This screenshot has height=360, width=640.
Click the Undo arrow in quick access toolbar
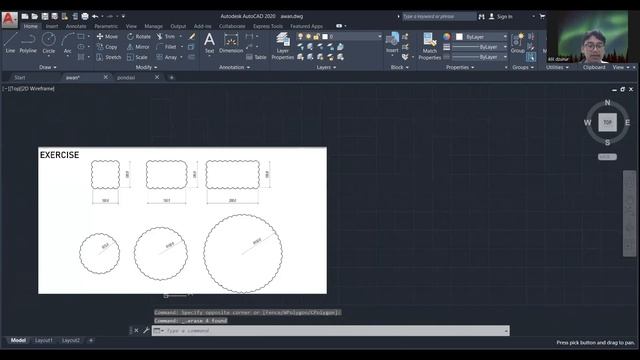coord(95,16)
